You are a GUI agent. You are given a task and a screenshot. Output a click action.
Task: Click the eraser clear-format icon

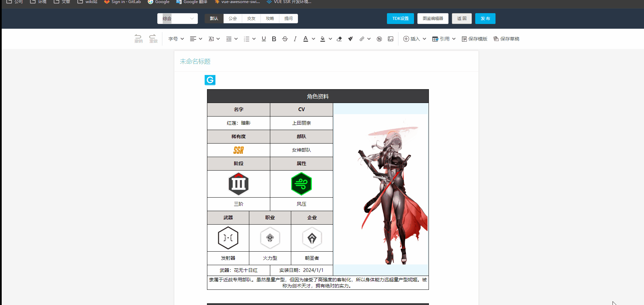coord(339,39)
